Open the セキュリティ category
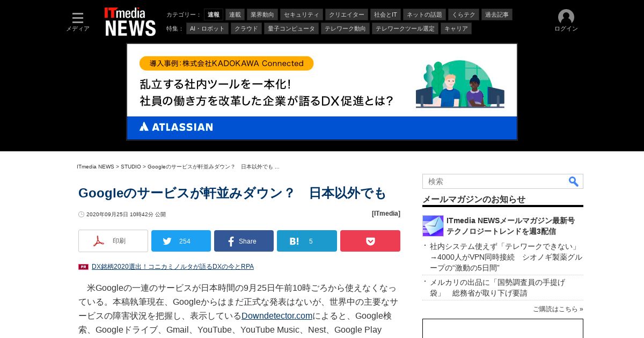The height and width of the screenshot is (338, 644). 302,14
